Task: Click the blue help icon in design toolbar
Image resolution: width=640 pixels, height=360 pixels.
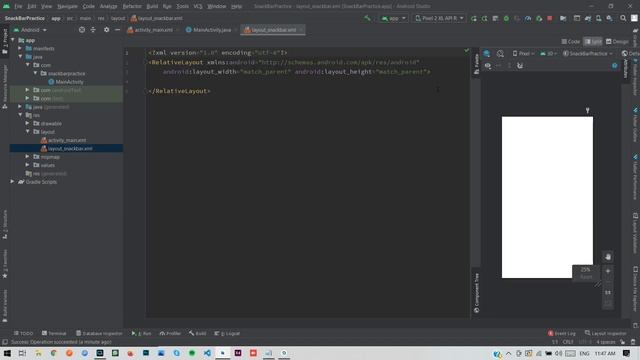Action: click(x=615, y=65)
